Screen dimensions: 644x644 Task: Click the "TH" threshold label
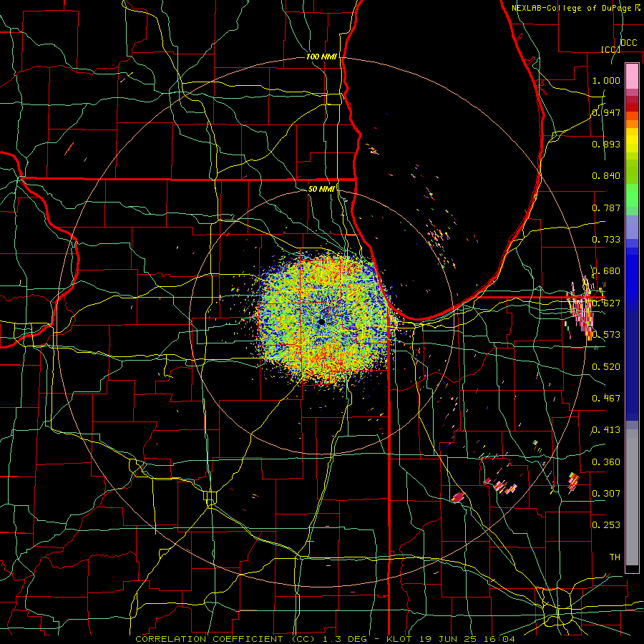(615, 557)
